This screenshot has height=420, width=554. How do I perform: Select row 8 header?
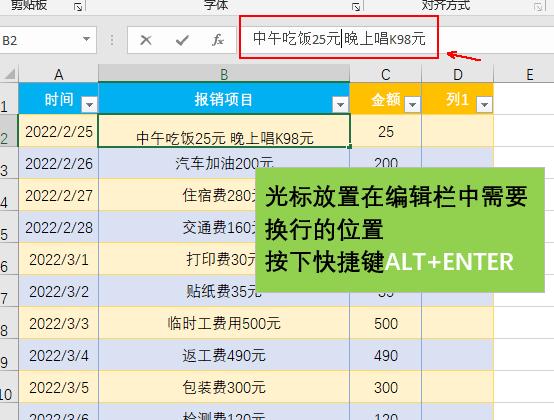8,323
